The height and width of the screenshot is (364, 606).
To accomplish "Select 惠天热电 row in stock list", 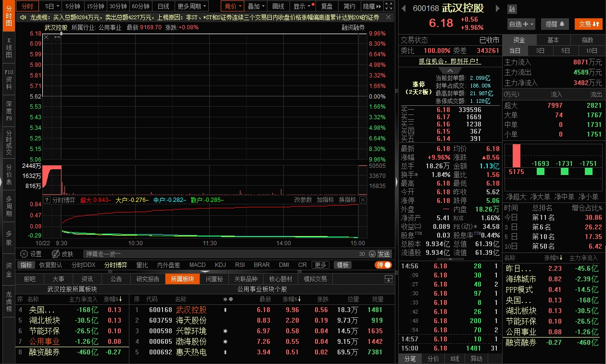I will 262,352.
